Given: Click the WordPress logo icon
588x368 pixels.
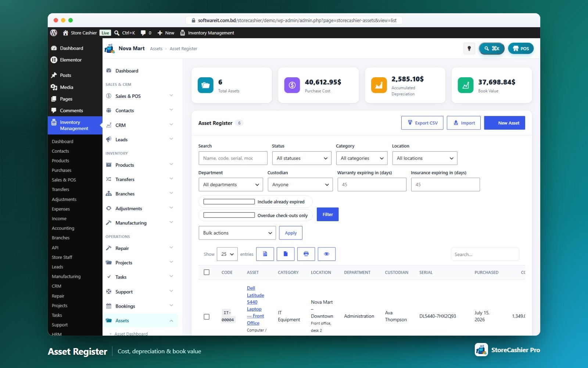Looking at the screenshot, I should [54, 33].
